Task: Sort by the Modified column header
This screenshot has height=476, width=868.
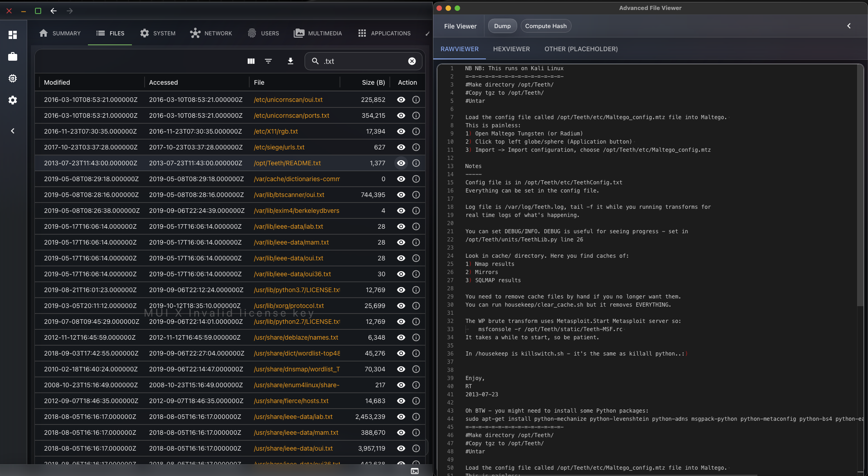Action: (x=57, y=82)
